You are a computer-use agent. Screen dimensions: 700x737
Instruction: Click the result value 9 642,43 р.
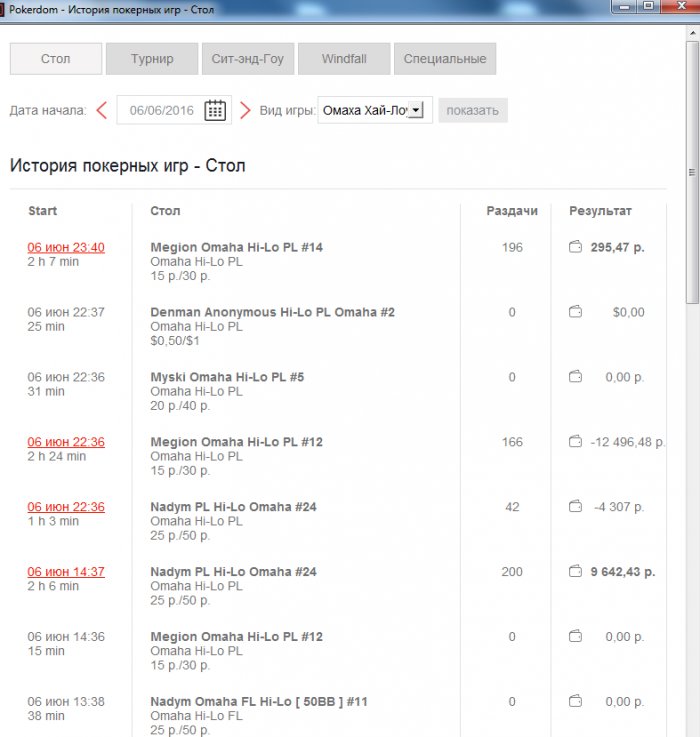pyautogui.click(x=622, y=572)
